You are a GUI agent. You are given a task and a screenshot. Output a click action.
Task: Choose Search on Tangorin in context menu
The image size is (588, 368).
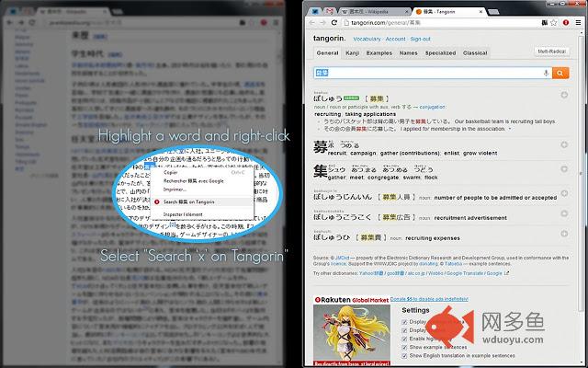tap(202, 202)
